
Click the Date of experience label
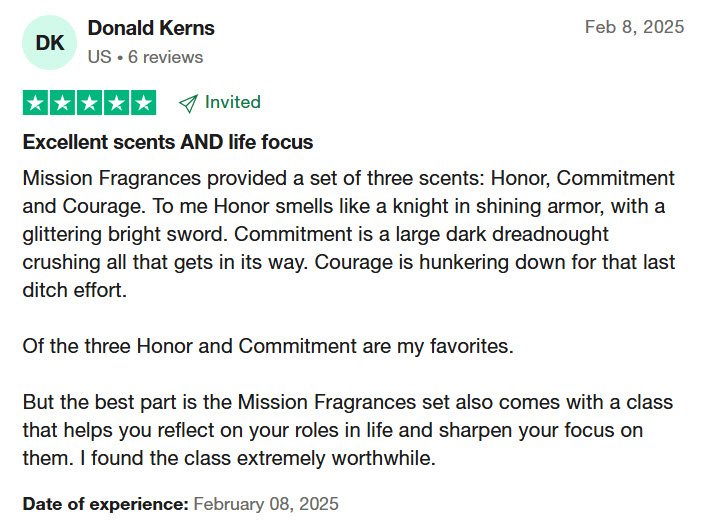[x=106, y=504]
